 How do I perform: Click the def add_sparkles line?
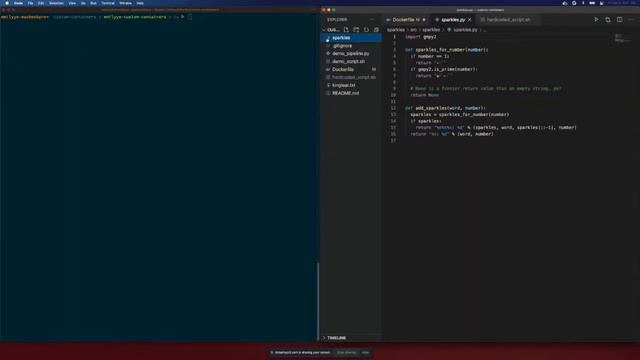(x=445, y=108)
